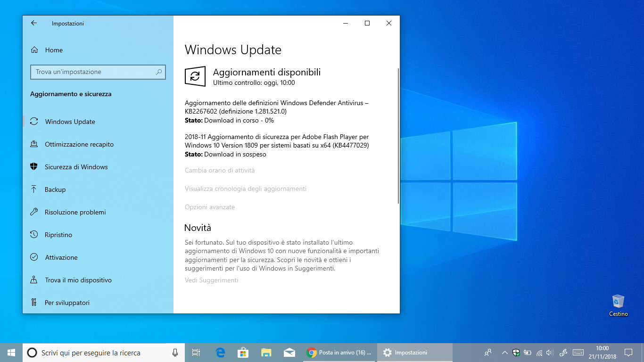Click the update refresh arrows icon
The width and height of the screenshot is (644, 362).
[195, 76]
